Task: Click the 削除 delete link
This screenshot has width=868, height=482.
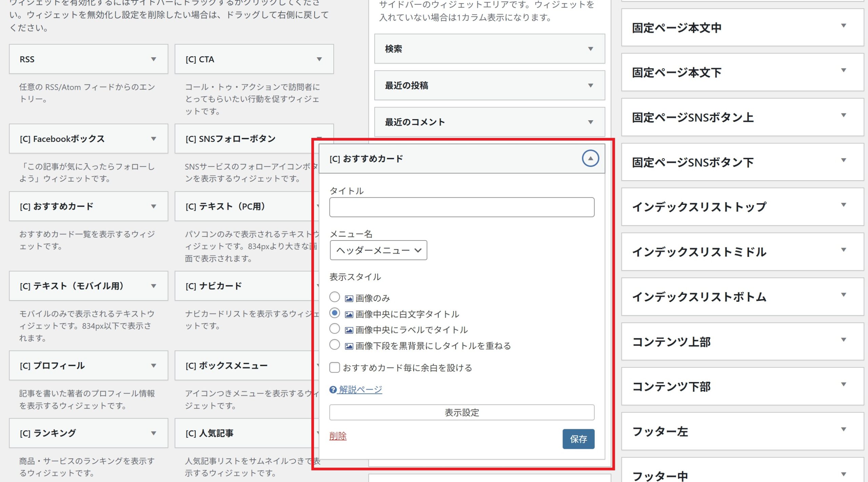Action: 338,436
